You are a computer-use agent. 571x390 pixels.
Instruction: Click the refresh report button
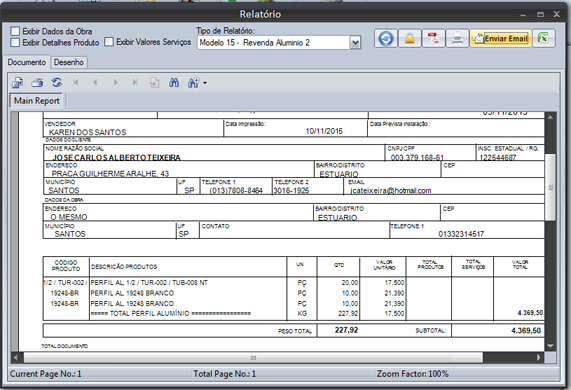[386, 38]
